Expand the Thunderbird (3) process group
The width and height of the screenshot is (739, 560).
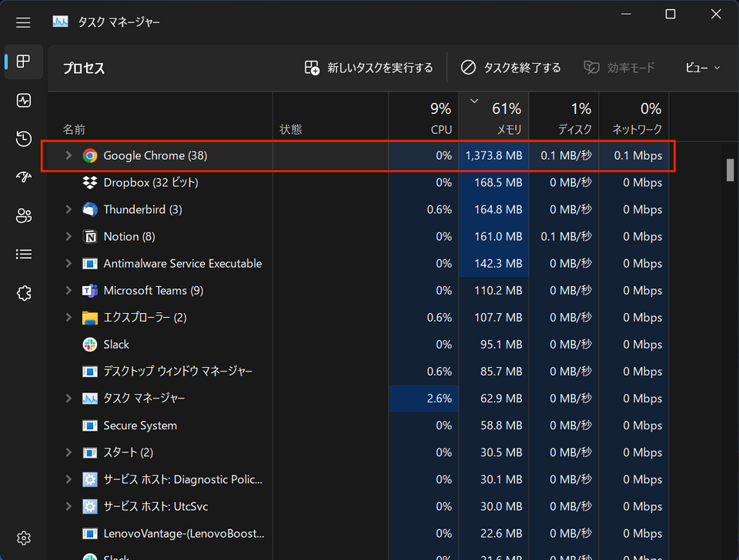69,209
